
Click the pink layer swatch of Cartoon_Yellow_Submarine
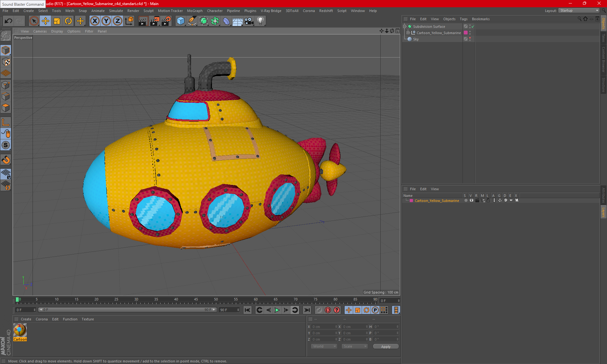pos(466,33)
